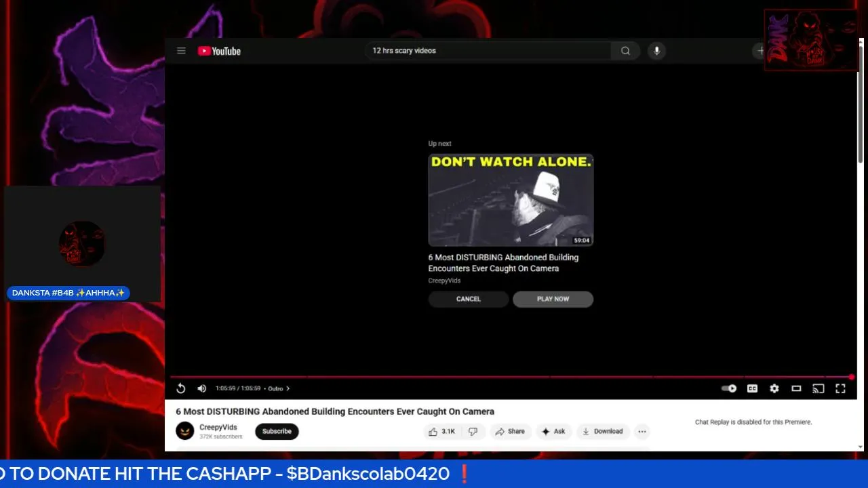The width and height of the screenshot is (868, 488).
Task: Click the 1:05:59 time display
Action: click(x=238, y=388)
